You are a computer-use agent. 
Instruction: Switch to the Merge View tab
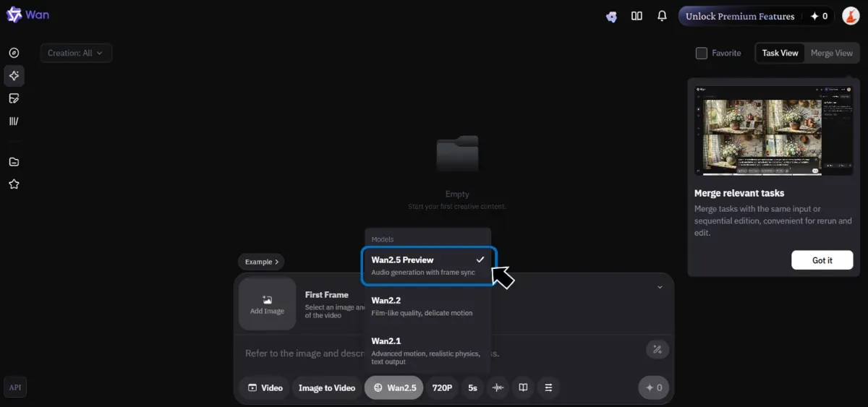(x=831, y=53)
